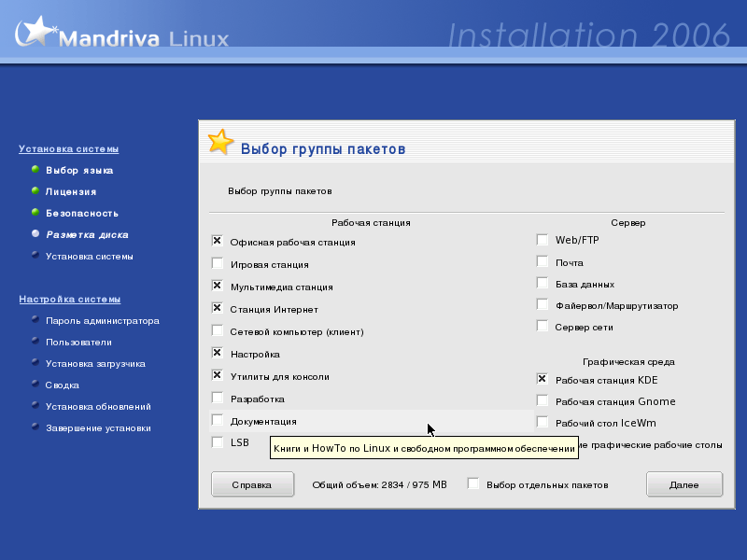This screenshot has height=560, width=747.
Task: Click white bullet beside Разметка диска
Action: pyautogui.click(x=35, y=233)
